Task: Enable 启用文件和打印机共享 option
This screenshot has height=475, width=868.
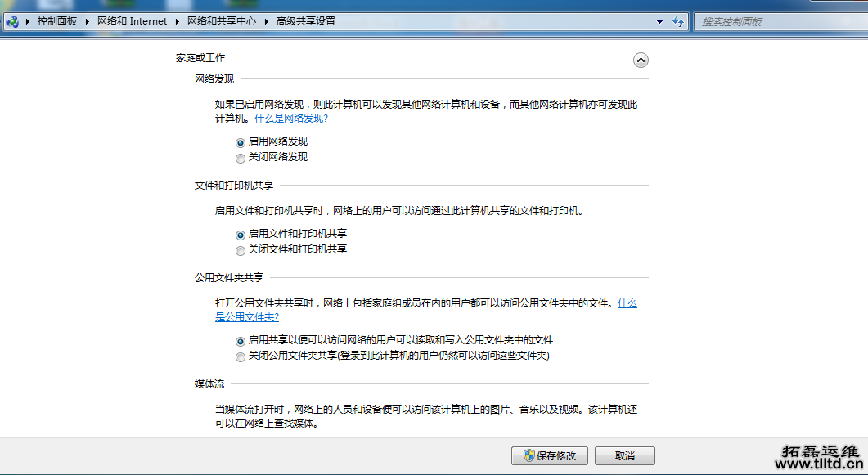Action: click(240, 235)
